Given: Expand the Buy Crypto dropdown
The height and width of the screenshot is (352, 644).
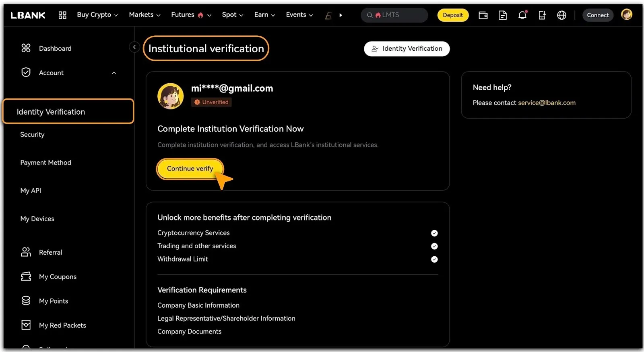Looking at the screenshot, I should pyautogui.click(x=97, y=15).
